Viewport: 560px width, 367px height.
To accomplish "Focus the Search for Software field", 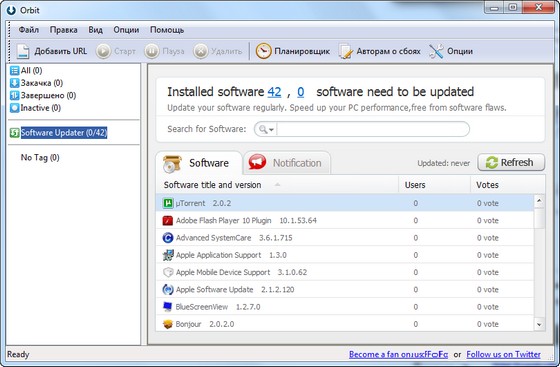I will [x=372, y=129].
